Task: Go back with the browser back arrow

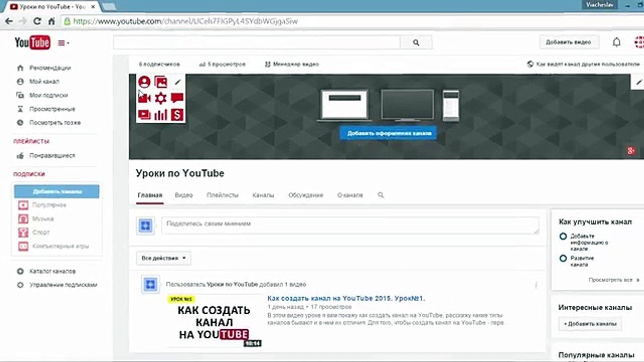Action: (x=9, y=22)
